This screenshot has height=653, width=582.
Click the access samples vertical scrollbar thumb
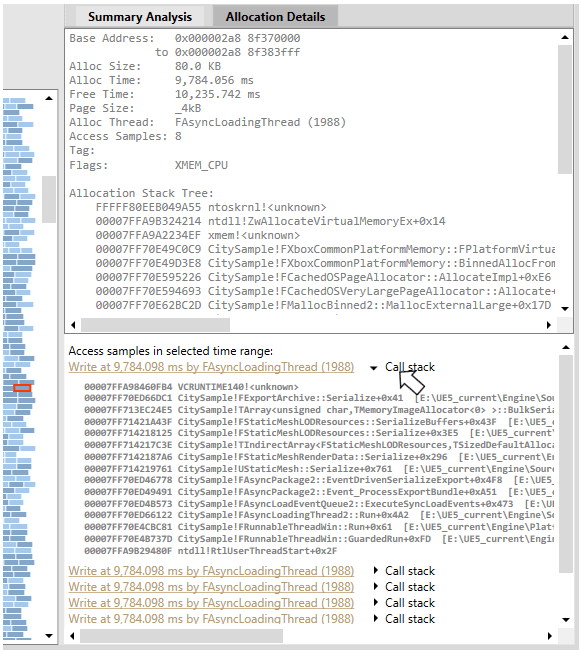(566, 464)
